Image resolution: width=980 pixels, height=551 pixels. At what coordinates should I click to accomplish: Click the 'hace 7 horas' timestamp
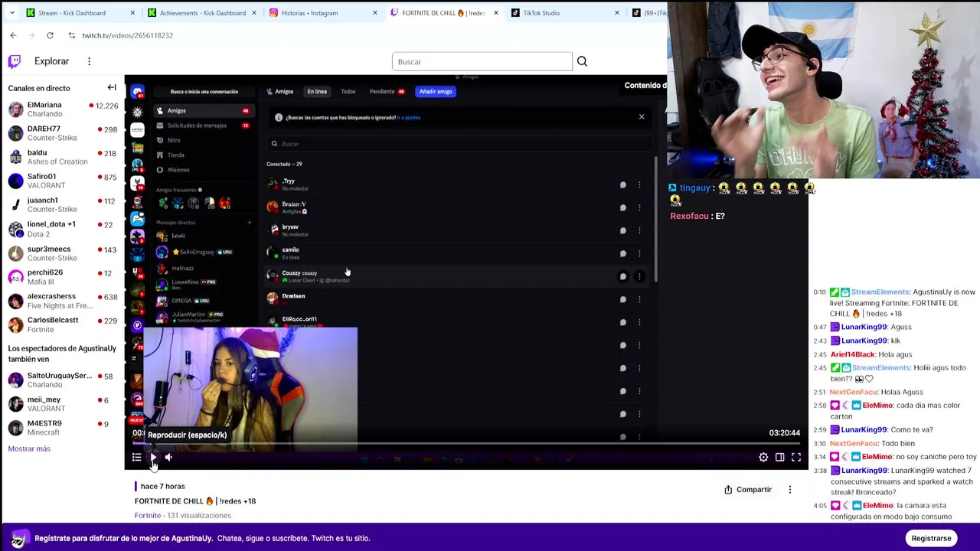[162, 486]
